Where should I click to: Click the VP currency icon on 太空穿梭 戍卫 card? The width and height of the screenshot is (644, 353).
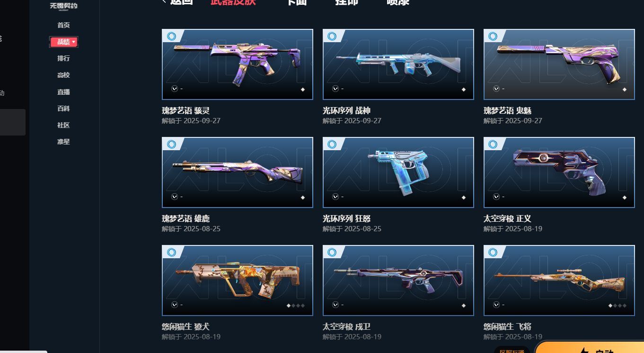335,305
